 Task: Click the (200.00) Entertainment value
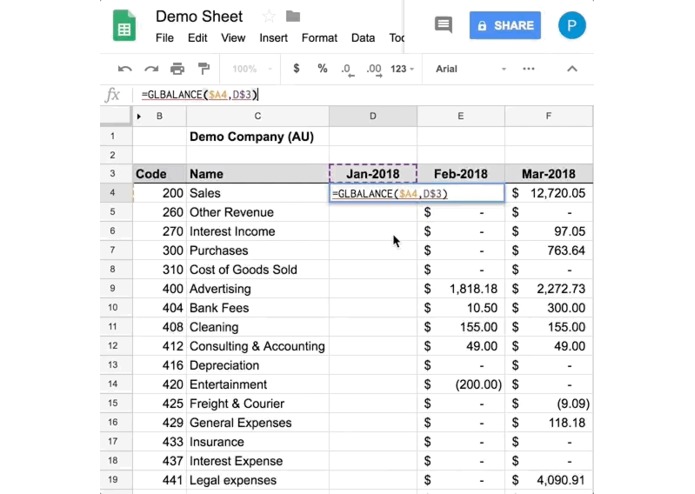pyautogui.click(x=461, y=384)
